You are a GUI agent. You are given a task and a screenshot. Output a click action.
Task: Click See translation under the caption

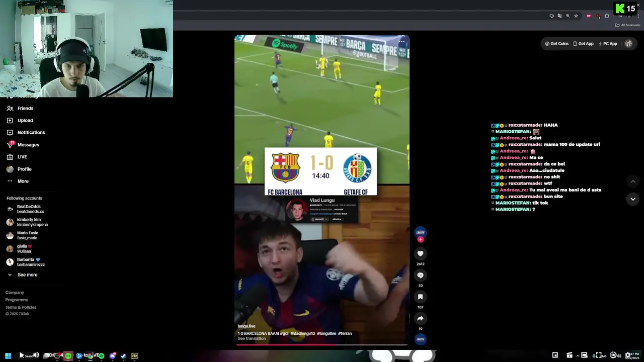(252, 338)
